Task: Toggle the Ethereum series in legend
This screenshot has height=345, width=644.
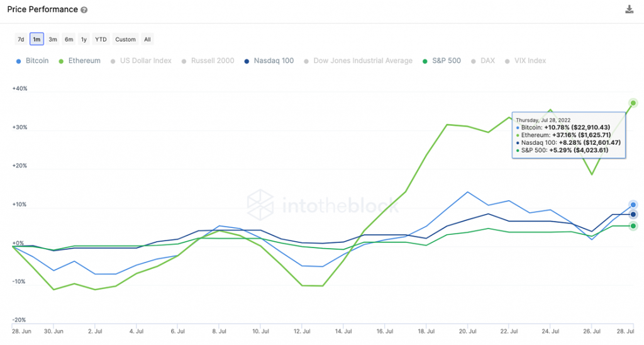Action: click(80, 61)
